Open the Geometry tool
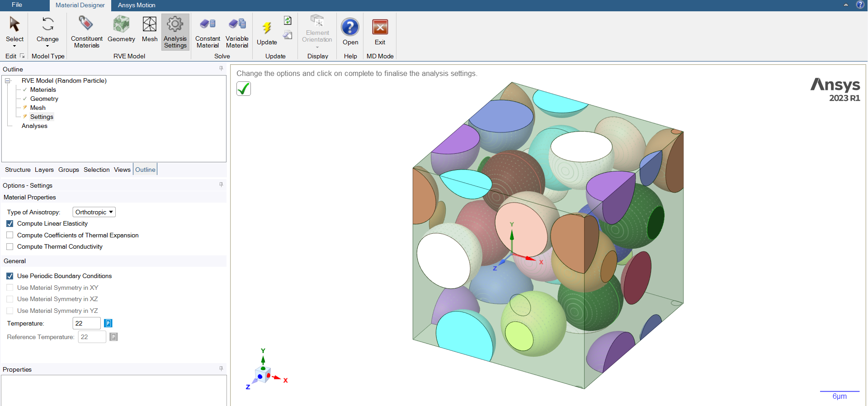The width and height of the screenshot is (868, 406). tap(121, 29)
